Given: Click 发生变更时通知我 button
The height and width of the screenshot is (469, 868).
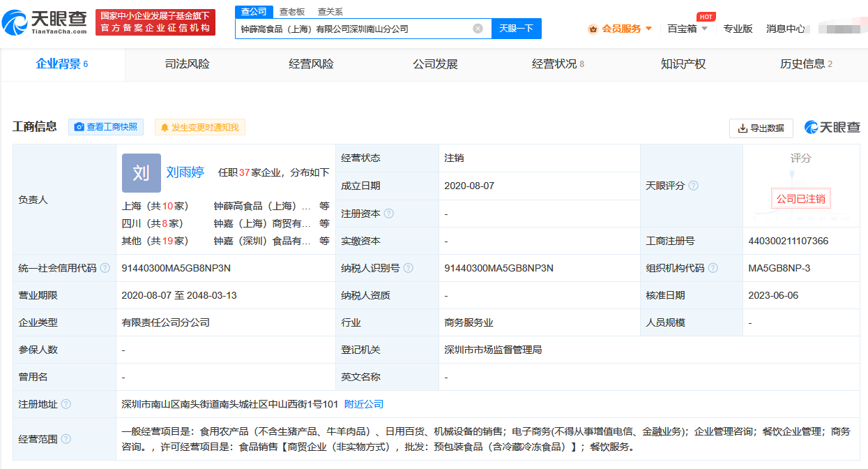Looking at the screenshot, I should click(x=200, y=127).
